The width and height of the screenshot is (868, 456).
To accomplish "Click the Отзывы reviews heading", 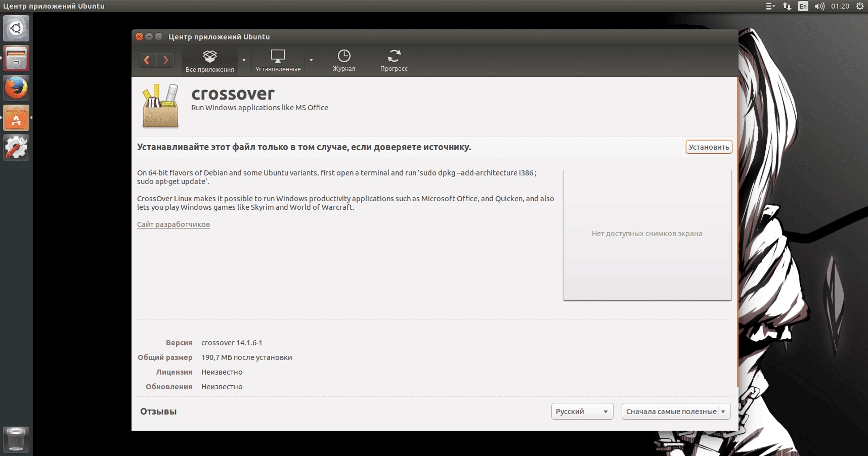I will (158, 412).
